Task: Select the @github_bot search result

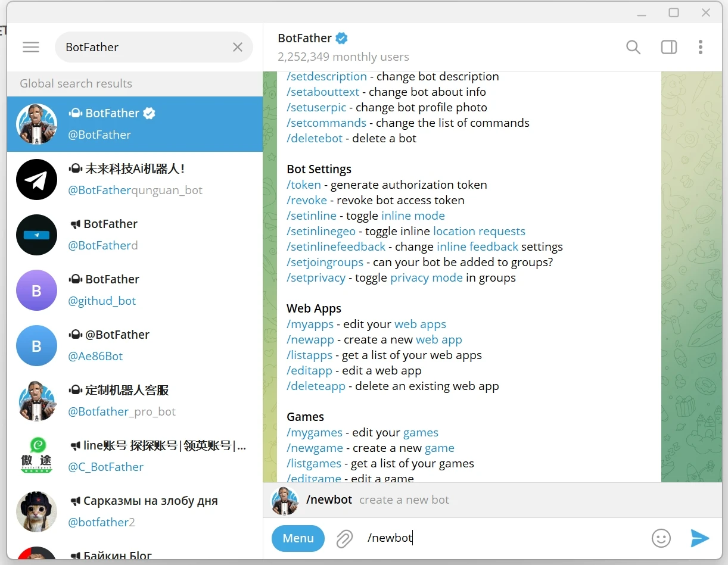Action: coord(135,290)
